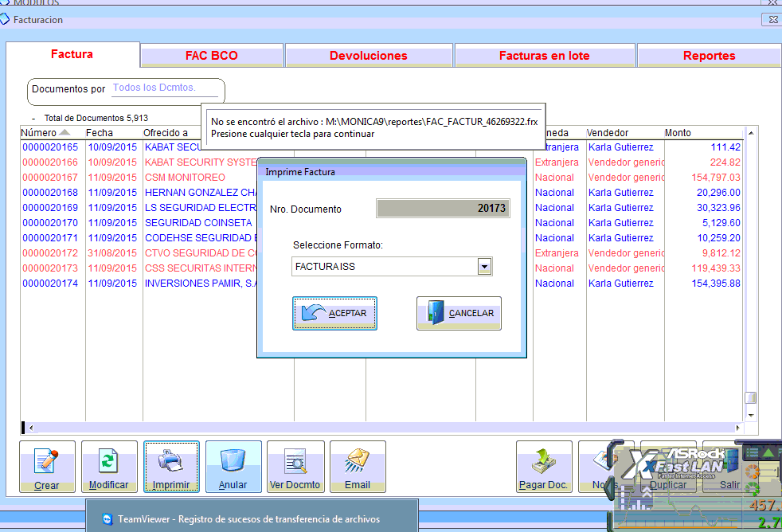The image size is (782, 532).
Task: Click horizontal scrollbar left arrow
Action: coord(31,428)
